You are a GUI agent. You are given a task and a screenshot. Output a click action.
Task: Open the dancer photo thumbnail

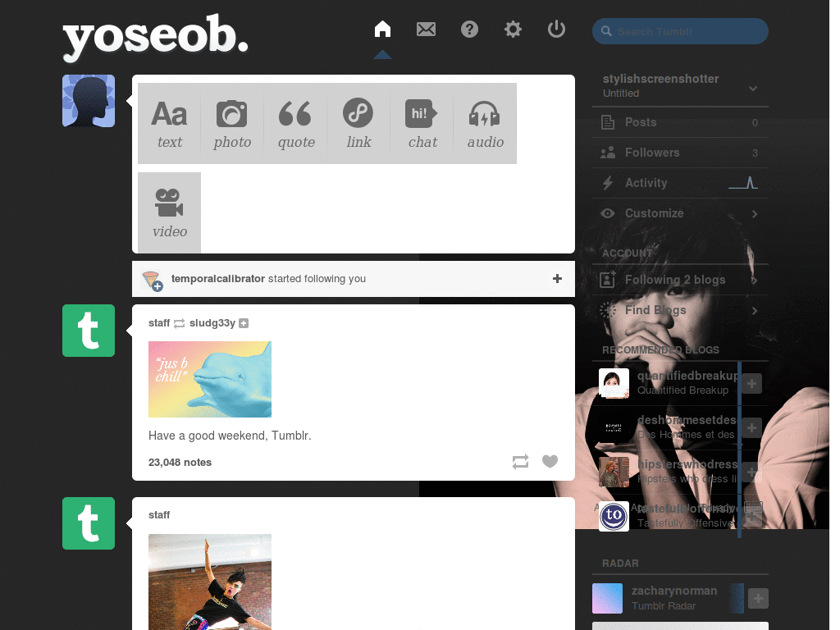209,582
